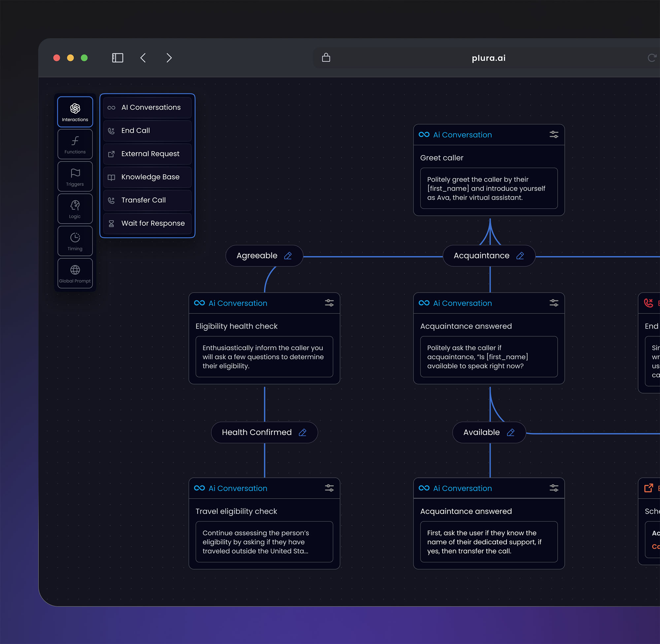Select the External Request item
Image resolution: width=660 pixels, height=644 pixels.
pyautogui.click(x=148, y=154)
